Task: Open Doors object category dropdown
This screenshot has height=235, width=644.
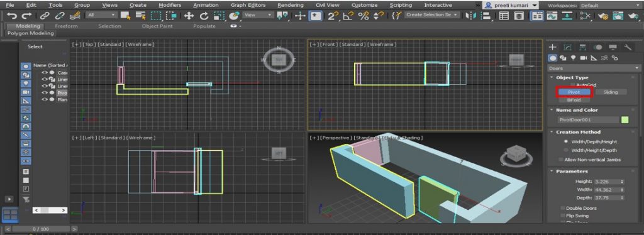Action: [x=594, y=68]
